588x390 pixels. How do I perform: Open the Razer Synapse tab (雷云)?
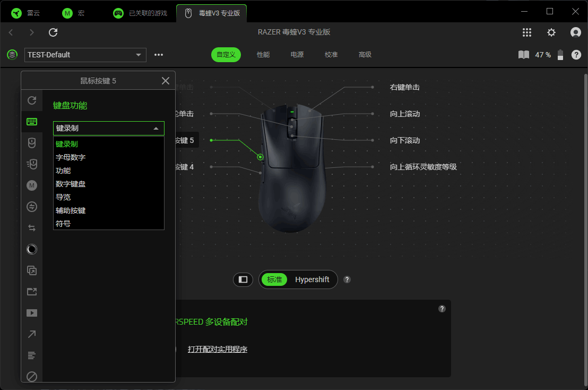(25, 13)
